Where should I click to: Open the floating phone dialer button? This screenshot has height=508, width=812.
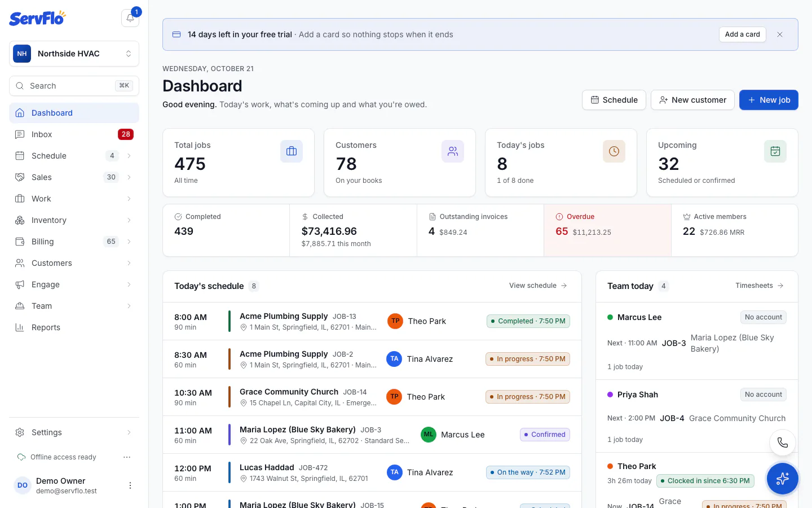coord(783,443)
